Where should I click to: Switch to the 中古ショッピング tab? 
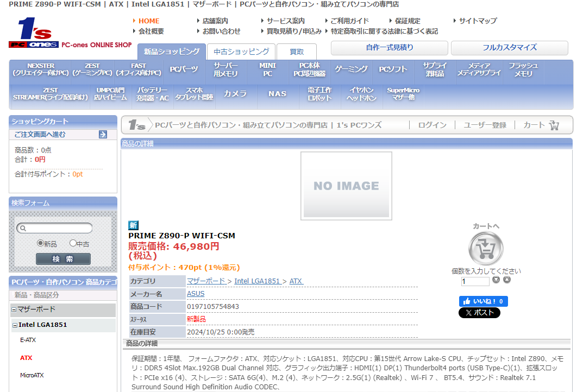tap(241, 52)
